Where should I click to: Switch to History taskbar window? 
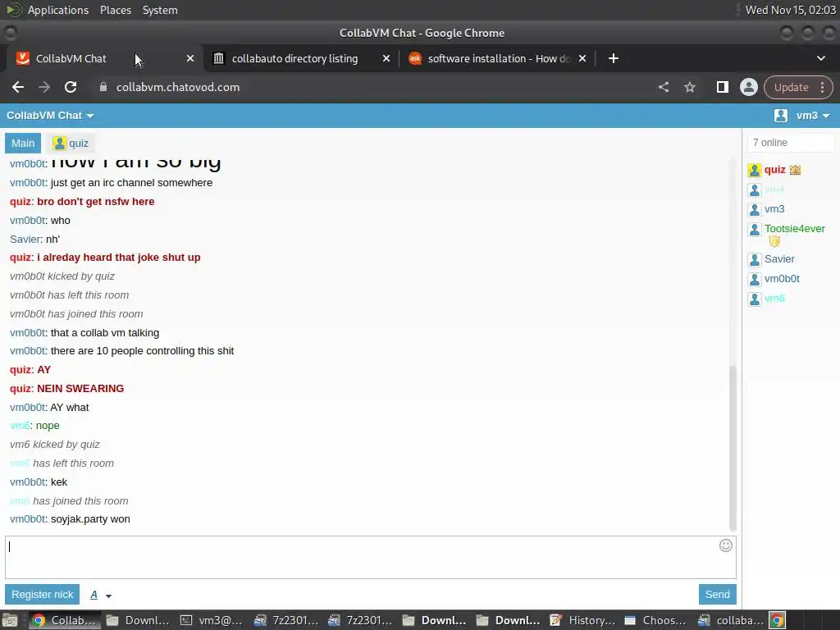point(583,620)
